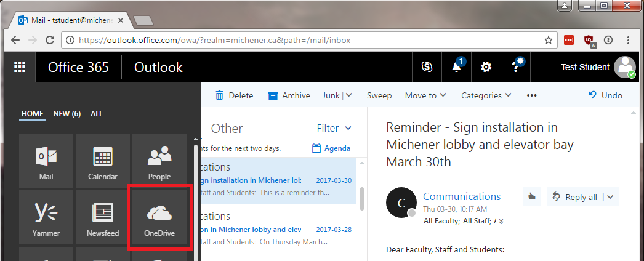Go forward in the browser
This screenshot has width=644, height=261.
tap(33, 40)
